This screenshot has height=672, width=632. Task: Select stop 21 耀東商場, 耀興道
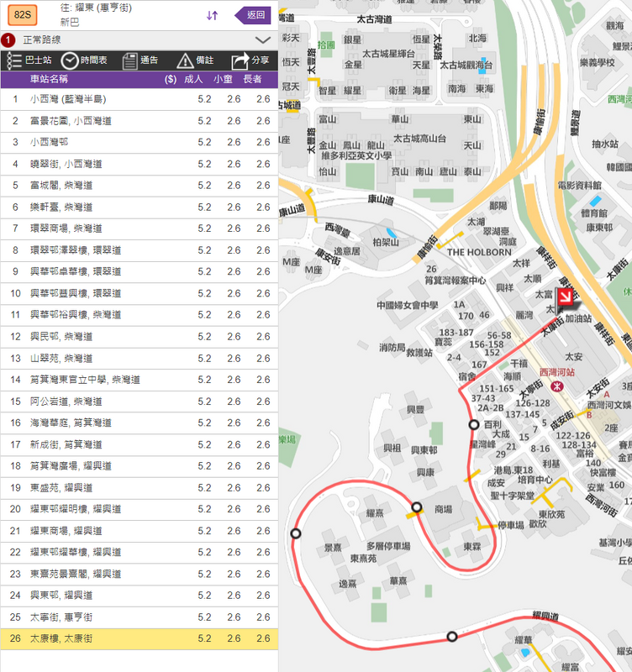point(140,531)
